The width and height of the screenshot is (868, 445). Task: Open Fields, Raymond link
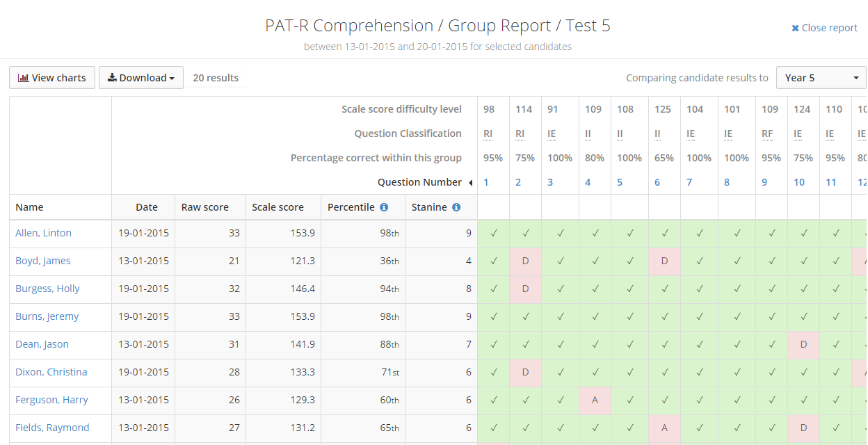tap(52, 428)
